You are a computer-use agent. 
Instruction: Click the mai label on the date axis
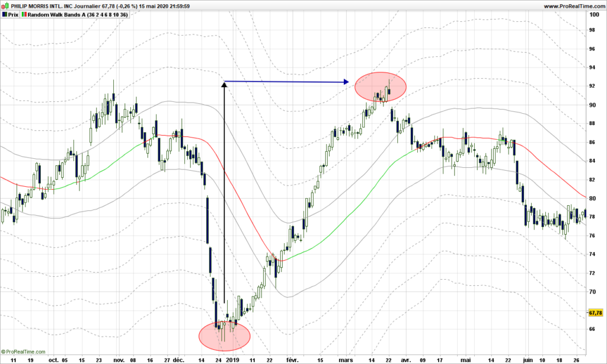tap(465, 360)
